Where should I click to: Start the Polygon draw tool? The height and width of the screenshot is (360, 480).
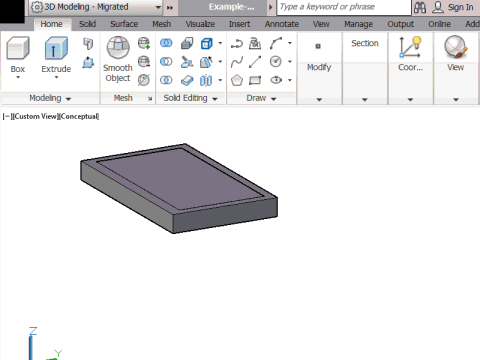(237, 80)
